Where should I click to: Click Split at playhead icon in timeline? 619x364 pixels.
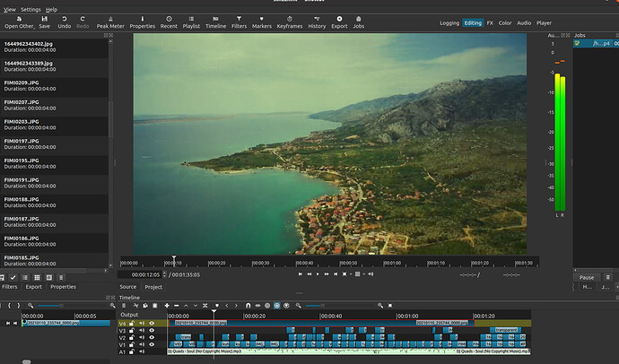point(205,306)
